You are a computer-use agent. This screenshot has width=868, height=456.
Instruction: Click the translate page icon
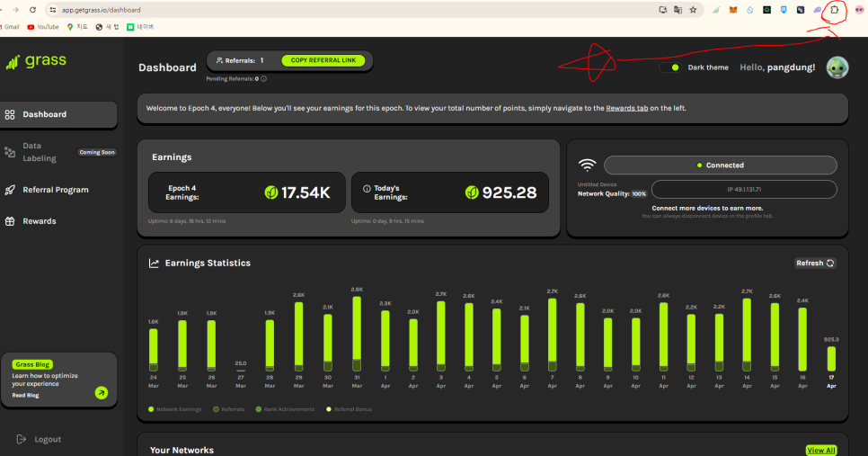pyautogui.click(x=678, y=10)
